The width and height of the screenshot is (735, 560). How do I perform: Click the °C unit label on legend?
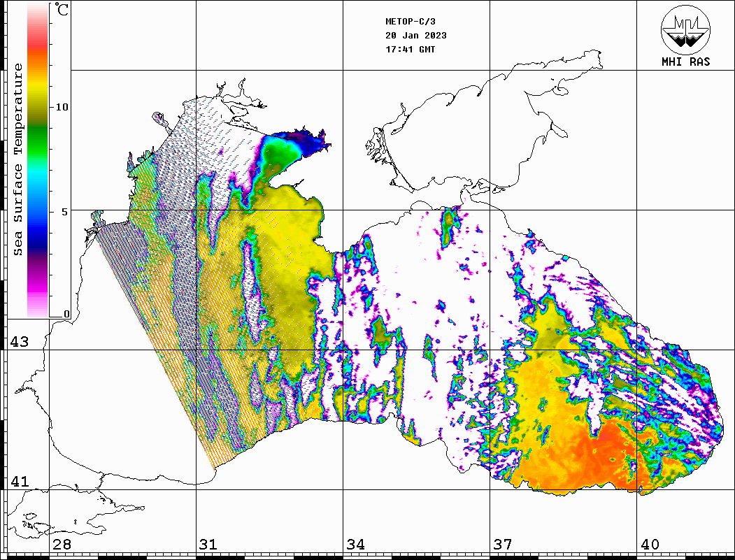[x=61, y=9]
